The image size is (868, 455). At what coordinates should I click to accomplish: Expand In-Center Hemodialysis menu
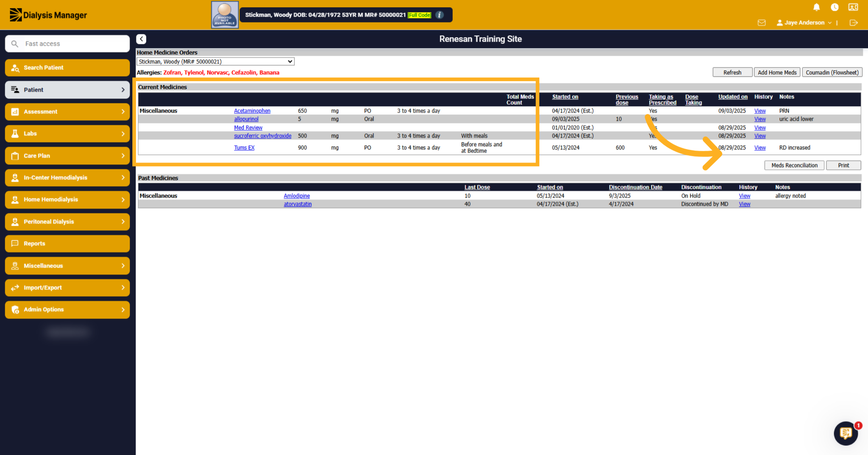pos(68,177)
